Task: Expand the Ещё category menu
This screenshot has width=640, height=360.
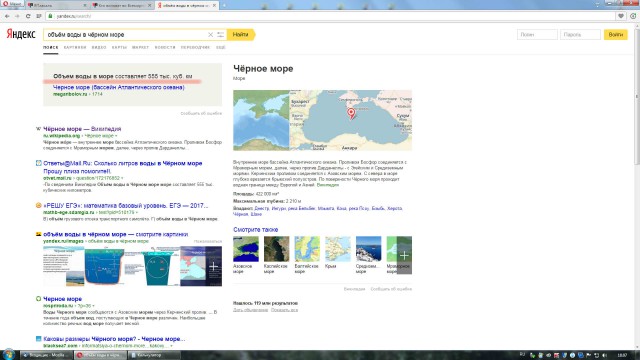Action: click(x=220, y=47)
